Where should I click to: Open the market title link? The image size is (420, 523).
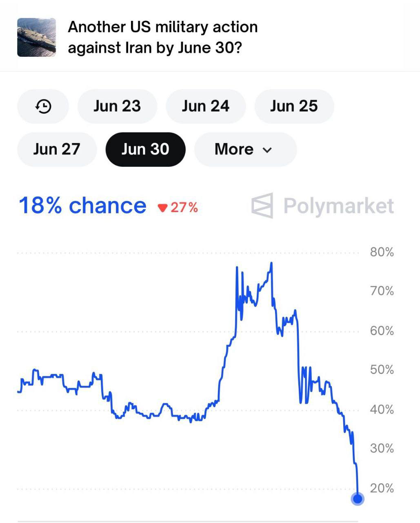point(163,37)
